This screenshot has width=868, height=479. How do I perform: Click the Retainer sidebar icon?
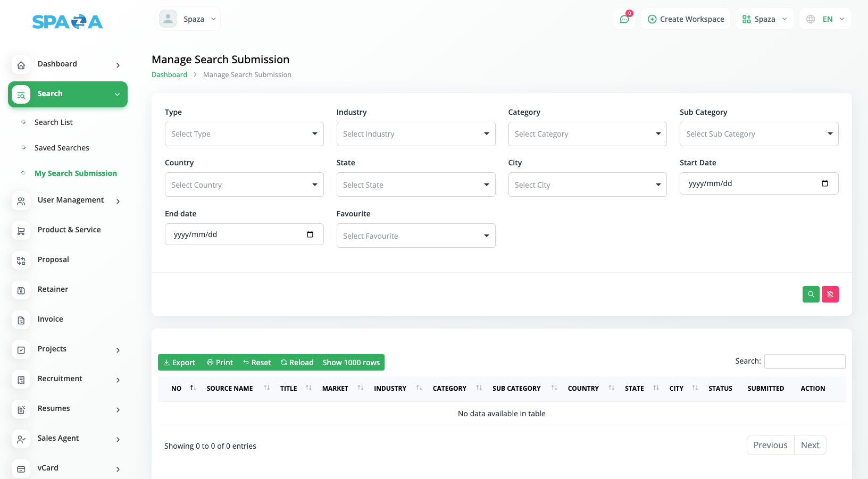click(x=21, y=290)
